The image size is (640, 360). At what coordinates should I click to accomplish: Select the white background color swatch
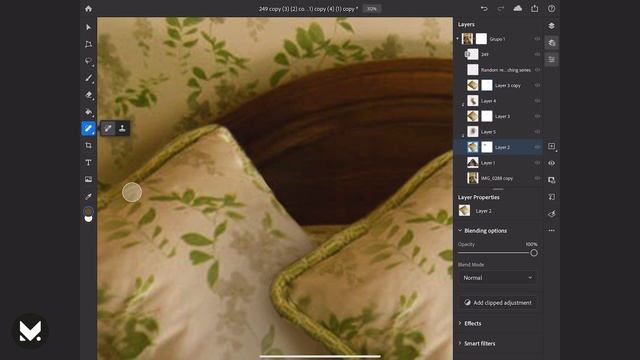(x=89, y=219)
